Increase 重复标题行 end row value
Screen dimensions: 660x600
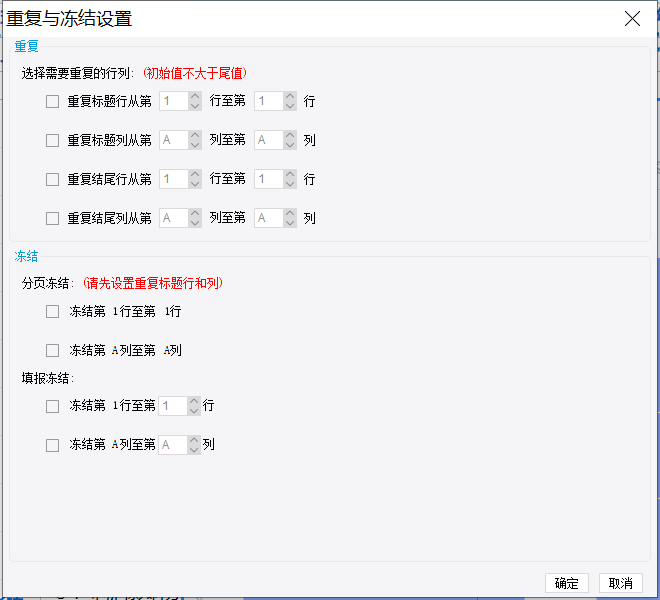[290, 96]
